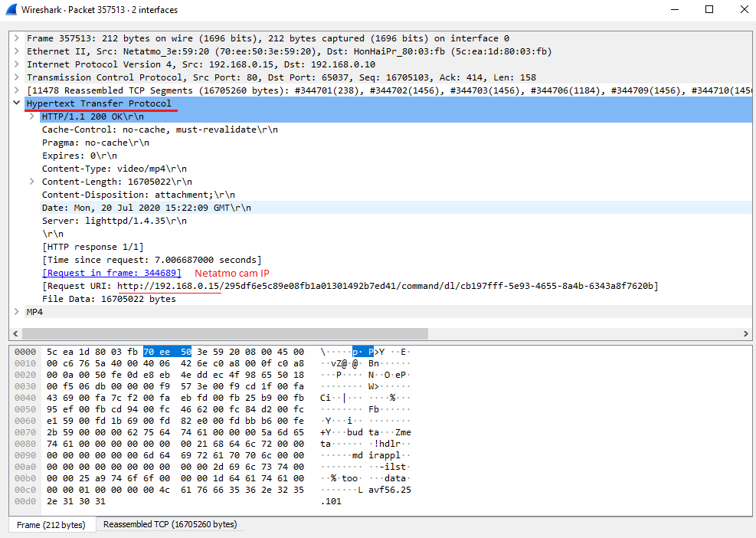The height and width of the screenshot is (538, 756).
Task: Click the highlighted hex bytes 70 ee 50
Action: (x=167, y=352)
